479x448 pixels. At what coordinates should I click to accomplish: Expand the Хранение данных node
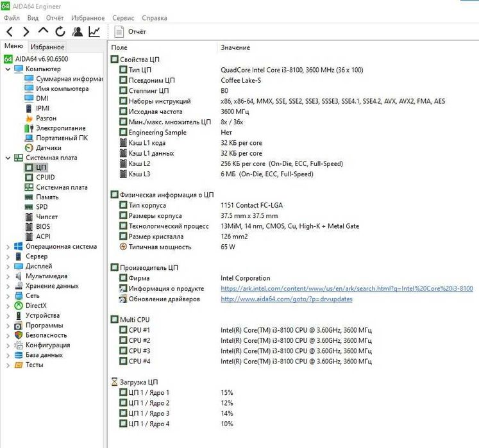[8, 286]
